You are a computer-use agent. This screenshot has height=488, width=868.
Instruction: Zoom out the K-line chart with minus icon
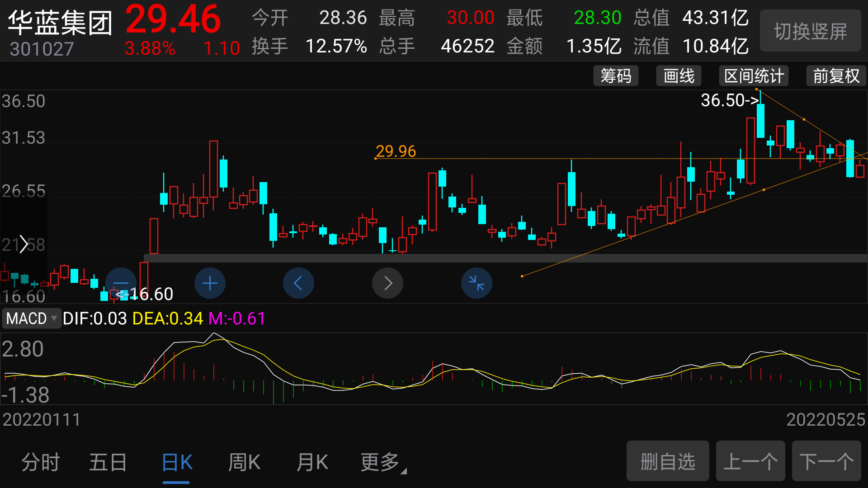coord(121,283)
